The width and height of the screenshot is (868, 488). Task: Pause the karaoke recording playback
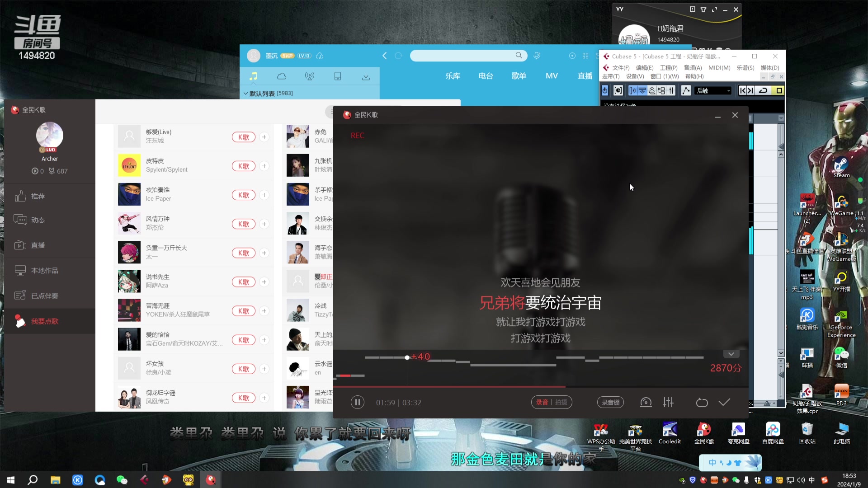(x=357, y=402)
